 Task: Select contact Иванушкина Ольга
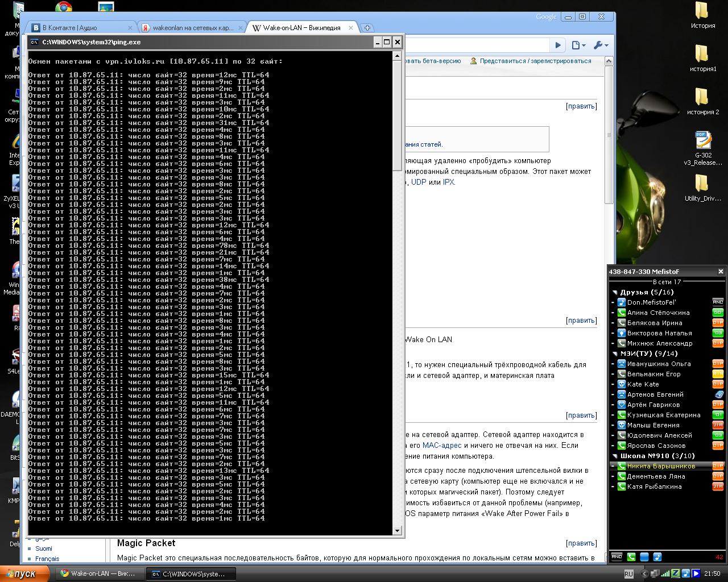tap(659, 364)
